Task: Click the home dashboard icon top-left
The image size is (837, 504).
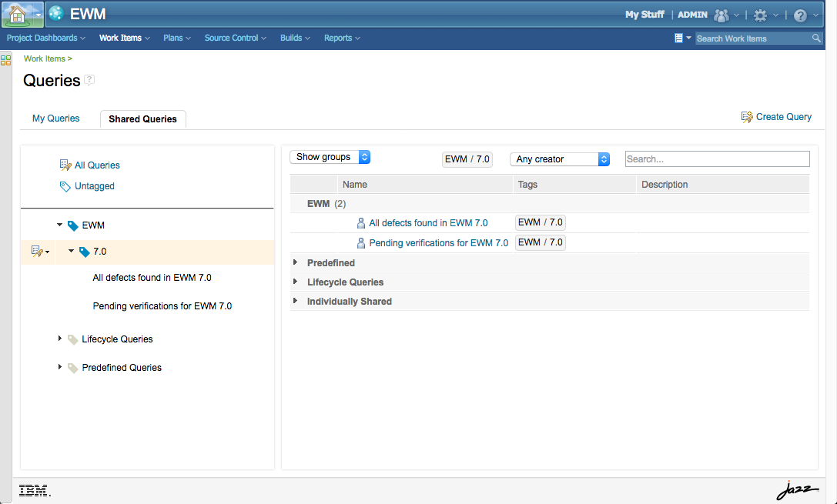Action: coord(15,14)
